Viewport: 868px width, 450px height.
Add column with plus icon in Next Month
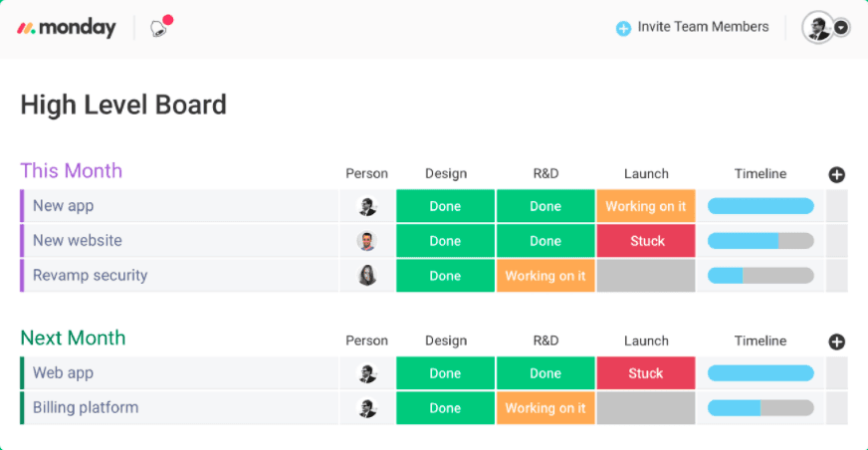pyautogui.click(x=836, y=341)
